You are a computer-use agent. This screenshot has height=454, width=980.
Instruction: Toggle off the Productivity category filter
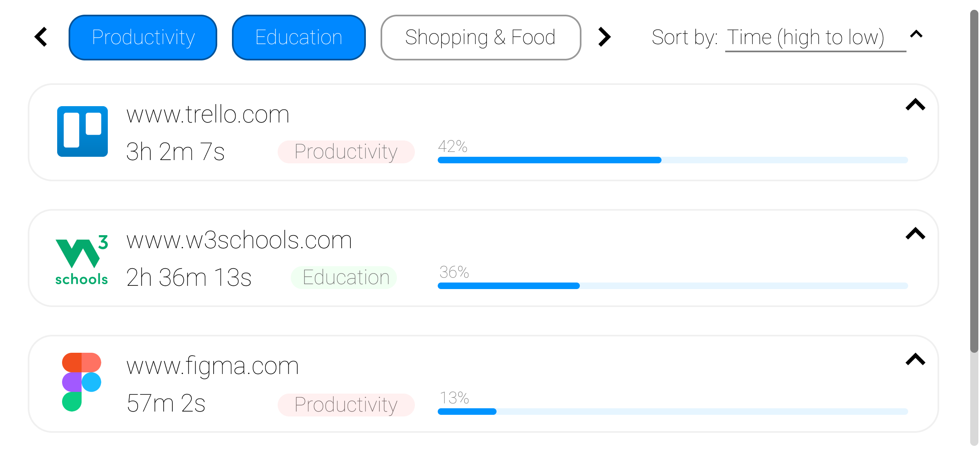[x=143, y=38]
